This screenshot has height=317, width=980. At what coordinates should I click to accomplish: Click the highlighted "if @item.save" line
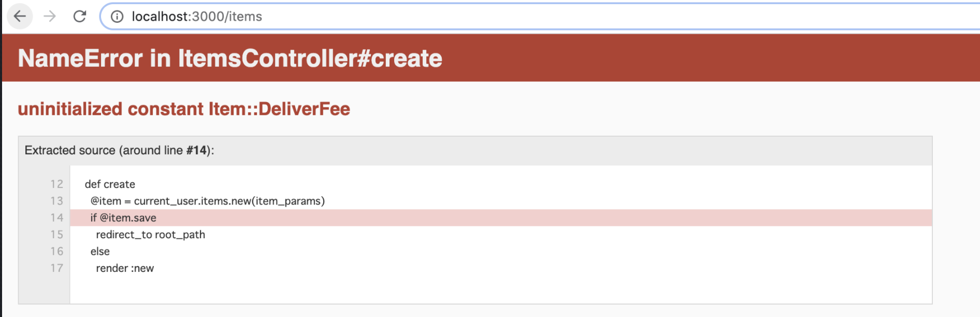pyautogui.click(x=123, y=218)
